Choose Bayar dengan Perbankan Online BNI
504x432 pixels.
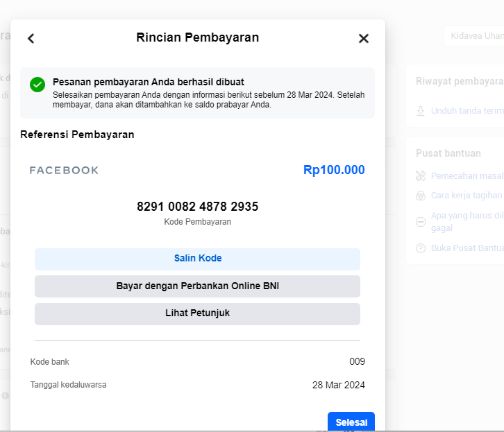(197, 286)
